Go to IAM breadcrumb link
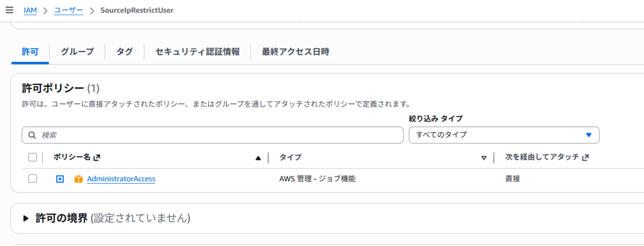The width and height of the screenshot is (644, 246). coord(30,10)
